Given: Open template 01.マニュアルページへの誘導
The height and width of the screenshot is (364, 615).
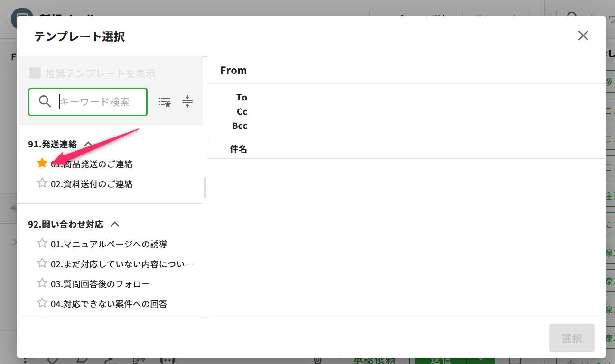Looking at the screenshot, I should coord(109,244).
